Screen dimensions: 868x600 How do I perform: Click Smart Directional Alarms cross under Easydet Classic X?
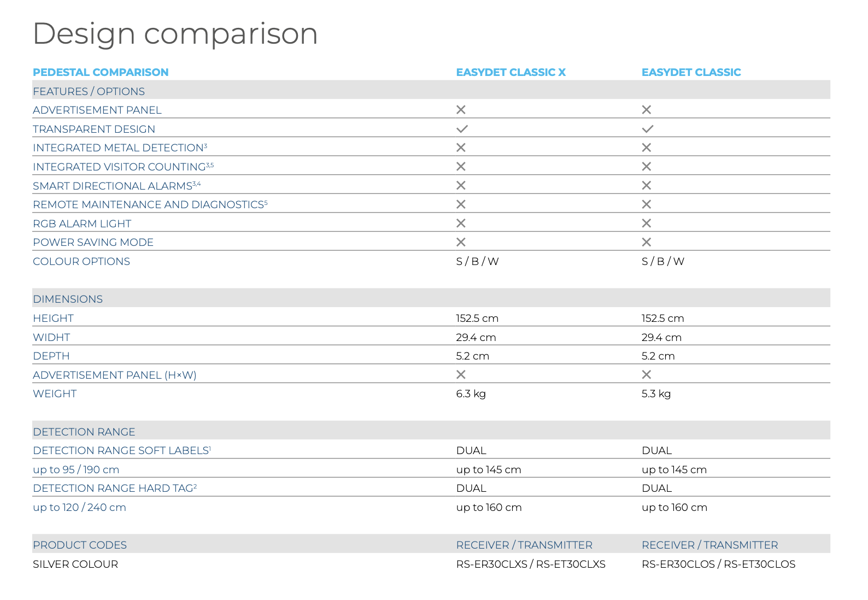click(461, 185)
